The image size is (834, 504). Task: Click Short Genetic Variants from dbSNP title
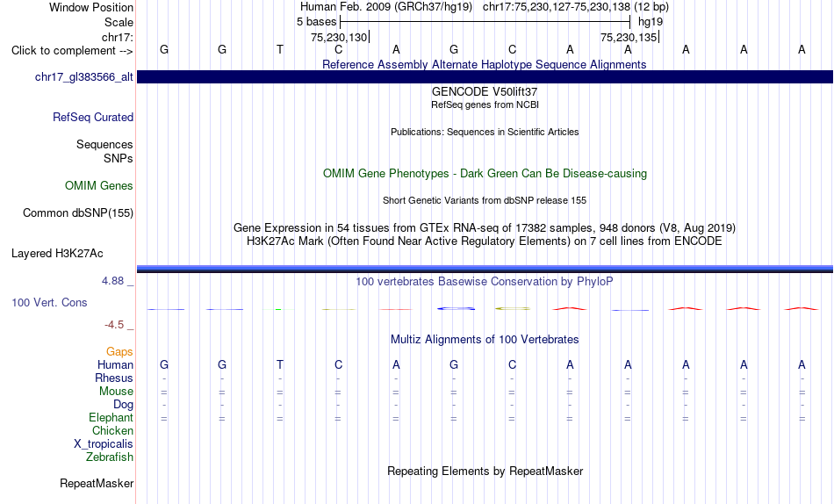485,201
